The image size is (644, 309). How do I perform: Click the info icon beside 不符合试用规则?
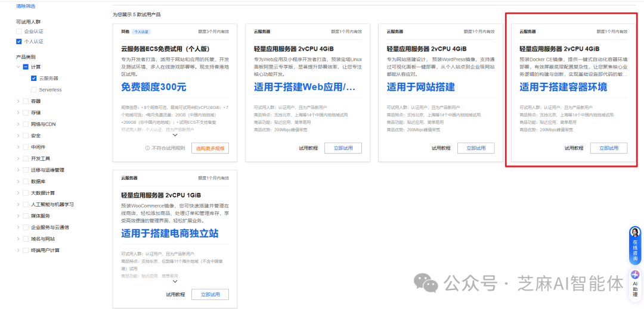pos(148,148)
